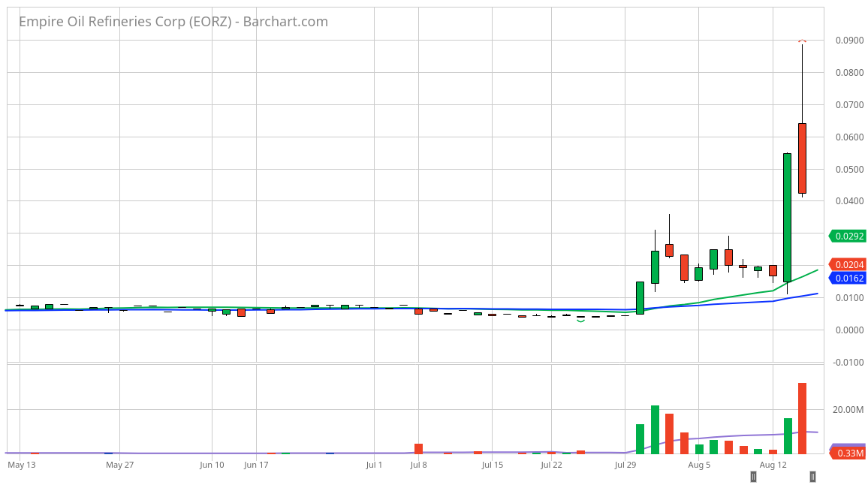This screenshot has height=488, width=868.
Task: Click the 0.0500 price axis label
Action: (x=850, y=170)
